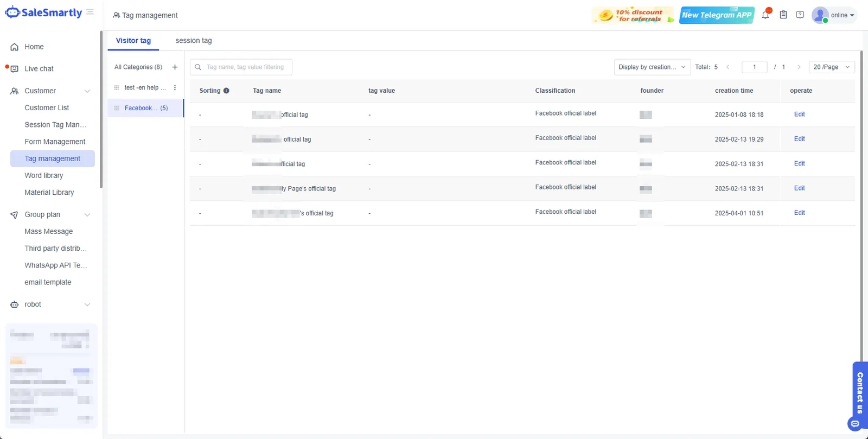Image resolution: width=868 pixels, height=439 pixels.
Task: Open Customer List in sidebar
Action: tap(47, 108)
